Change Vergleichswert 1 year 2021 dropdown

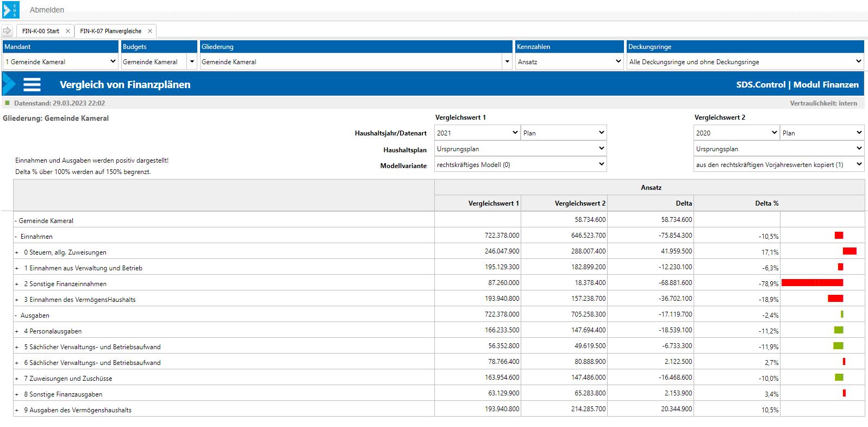coord(477,133)
